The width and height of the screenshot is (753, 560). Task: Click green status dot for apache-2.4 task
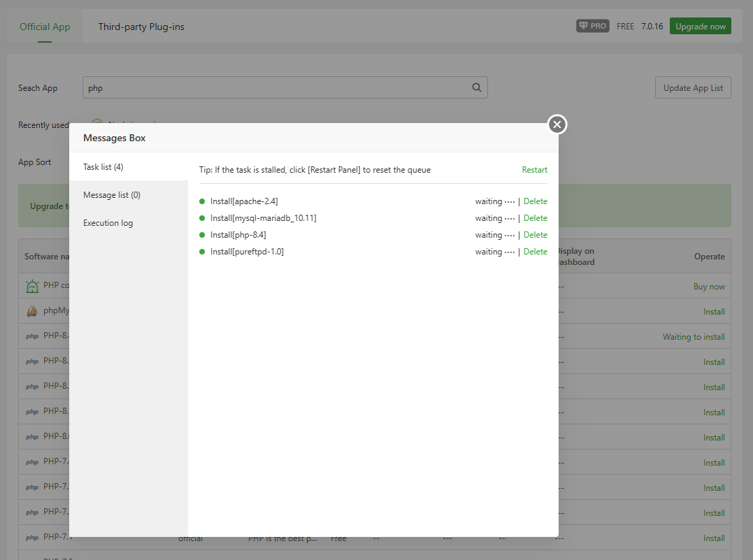(202, 201)
